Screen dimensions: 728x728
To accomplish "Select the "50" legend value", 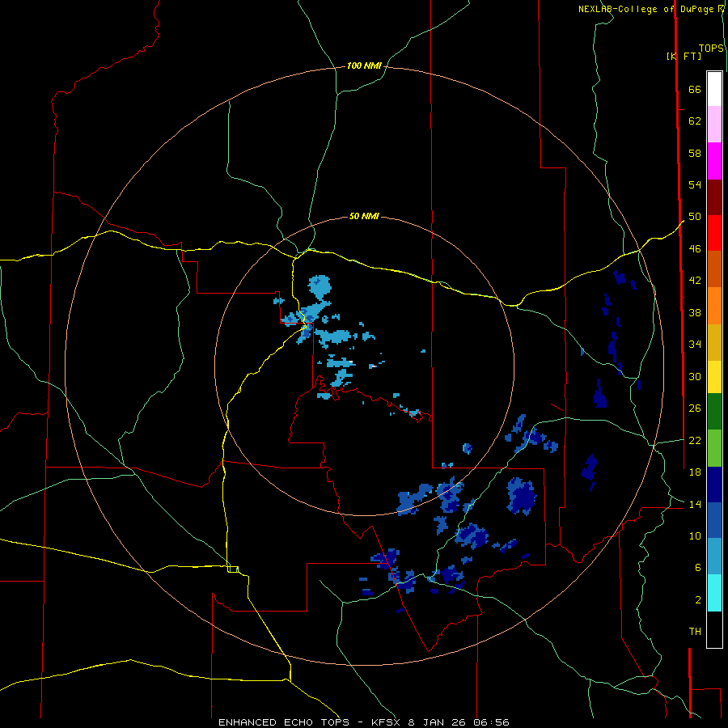I will tap(695, 217).
